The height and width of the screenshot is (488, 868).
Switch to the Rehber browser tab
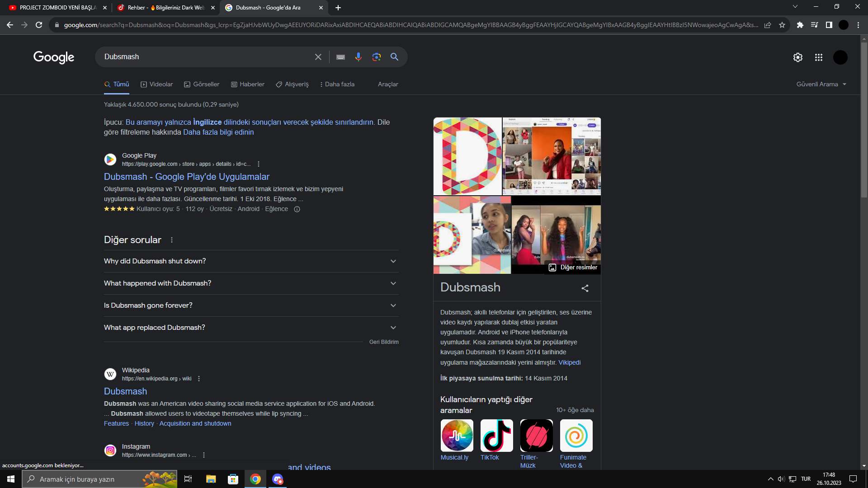tap(165, 8)
